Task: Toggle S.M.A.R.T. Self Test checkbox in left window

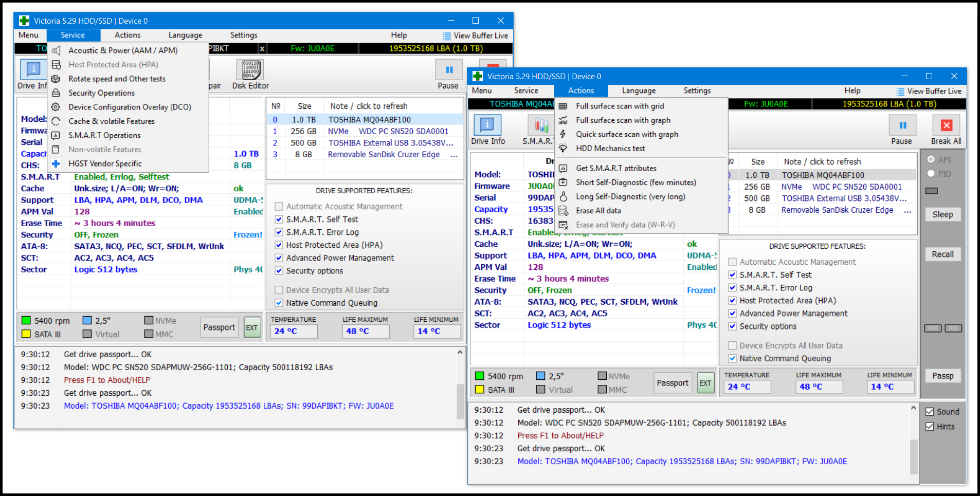Action: click(x=279, y=219)
